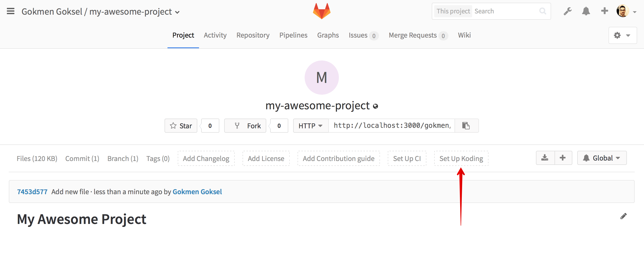
Task: Click the Add Changelog button
Action: (206, 159)
